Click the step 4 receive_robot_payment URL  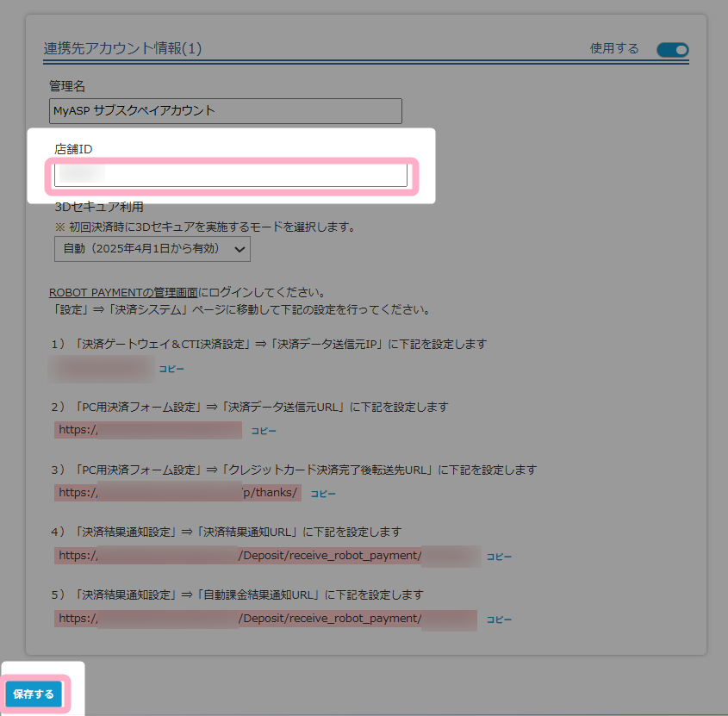click(x=266, y=557)
